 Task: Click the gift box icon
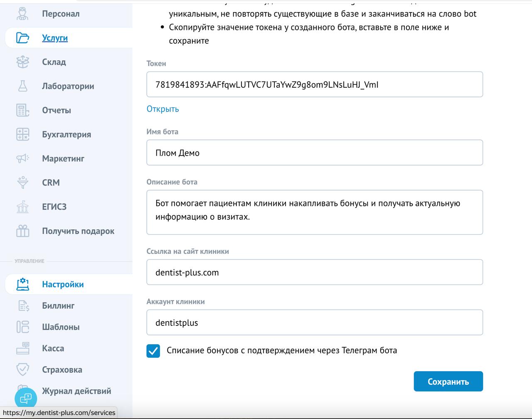click(x=22, y=231)
